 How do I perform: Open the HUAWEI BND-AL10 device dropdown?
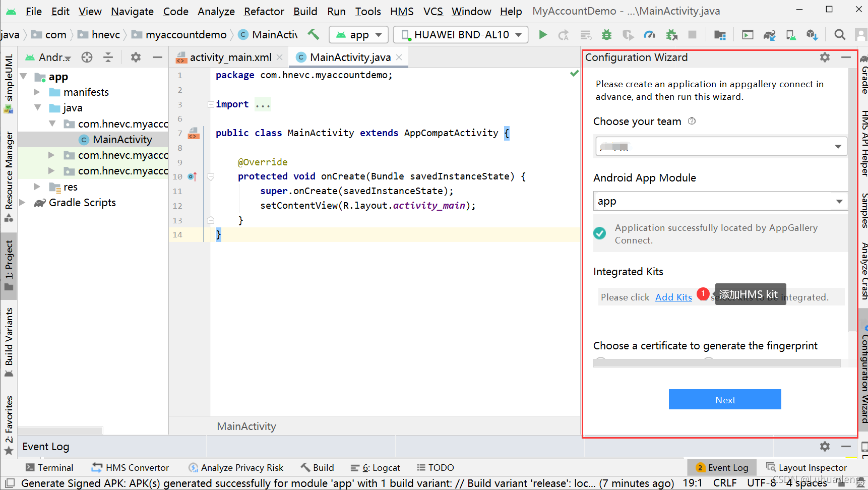pyautogui.click(x=461, y=35)
